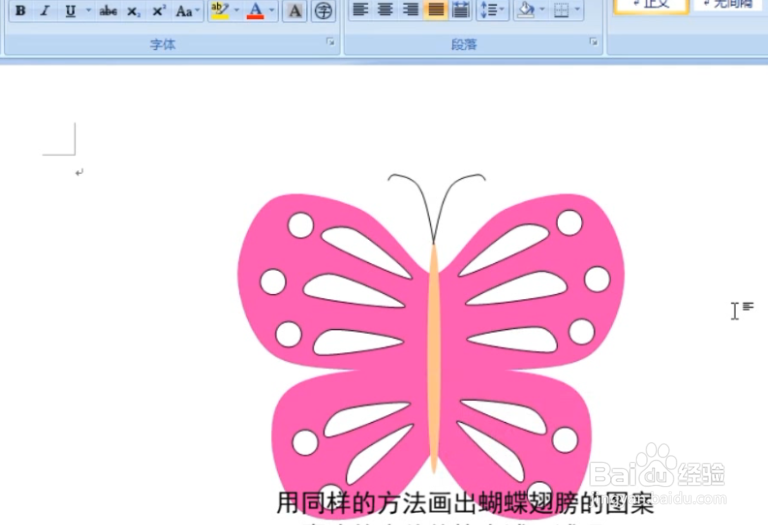Toggle subscript formatting
Viewport: 768px width, 525px height.
133,10
